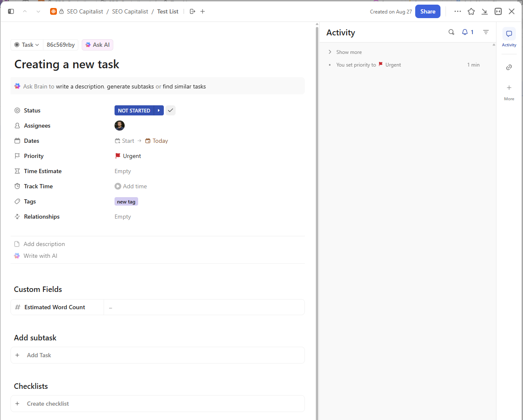Screen dimensions: 523x420
Task: Toggle full screen task view
Action: [x=498, y=11]
